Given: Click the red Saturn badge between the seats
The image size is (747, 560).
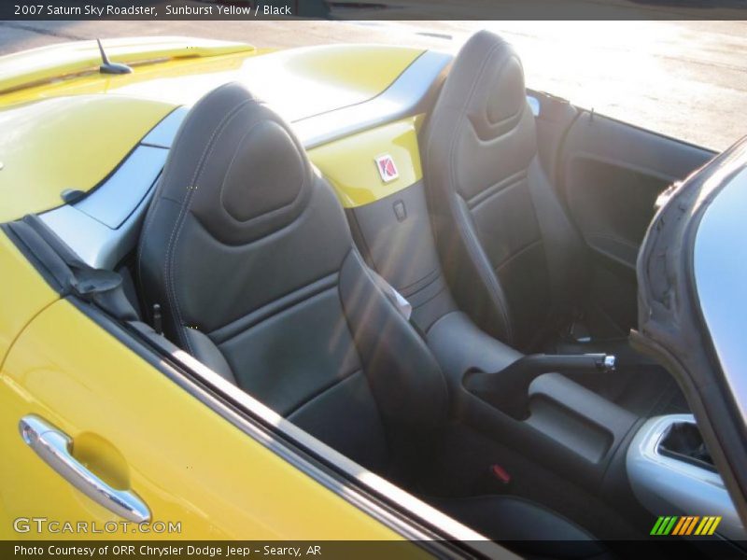Looking at the screenshot, I should (387, 168).
